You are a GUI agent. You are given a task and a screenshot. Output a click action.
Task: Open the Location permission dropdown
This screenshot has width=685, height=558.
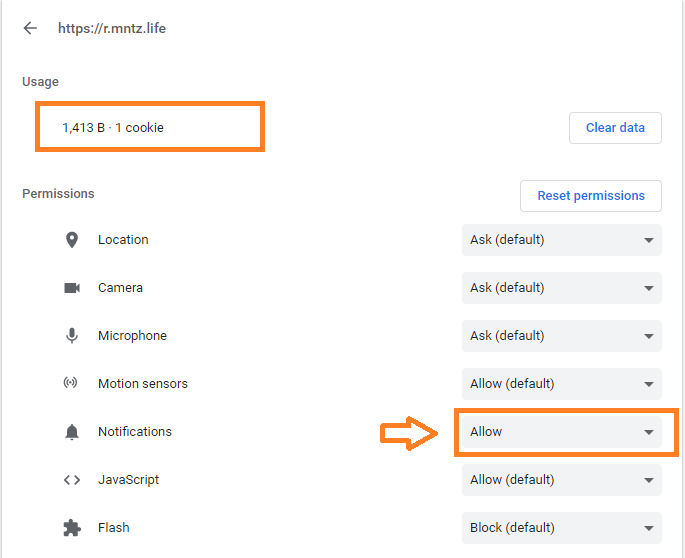click(562, 240)
